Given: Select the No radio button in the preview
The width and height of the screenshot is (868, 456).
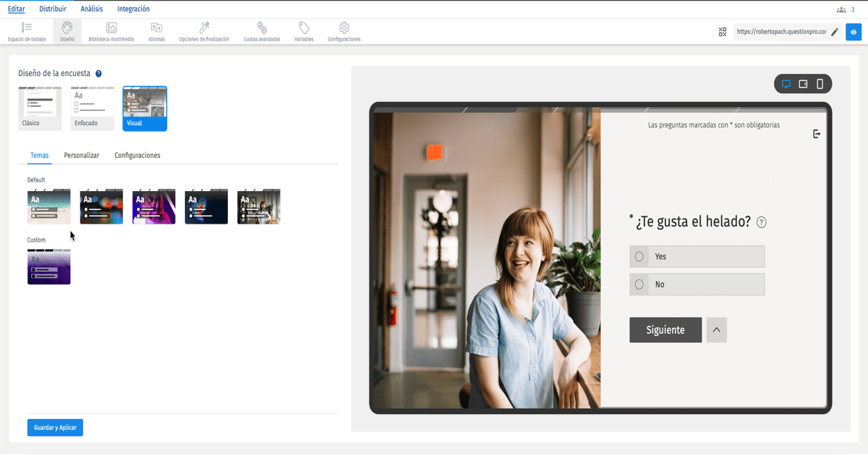Looking at the screenshot, I should click(x=639, y=284).
